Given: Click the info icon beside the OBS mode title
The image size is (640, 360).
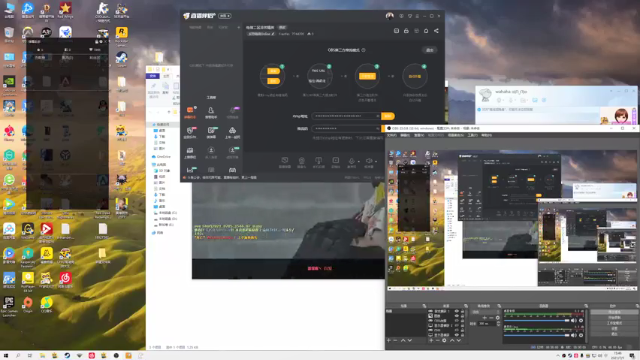Looking at the screenshot, I should 364,50.
